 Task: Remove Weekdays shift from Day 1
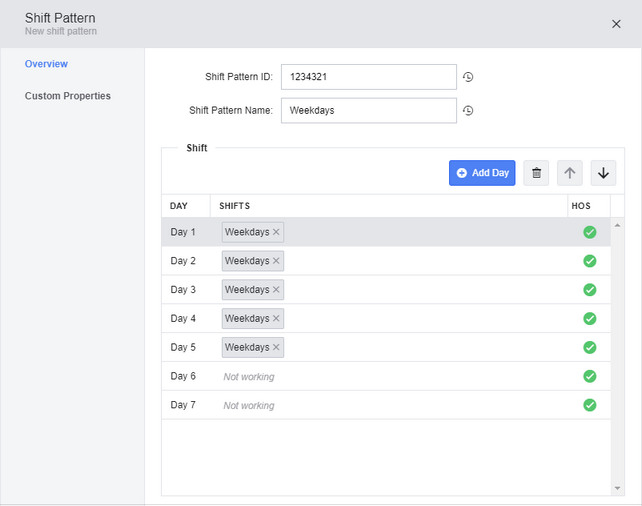tap(277, 232)
